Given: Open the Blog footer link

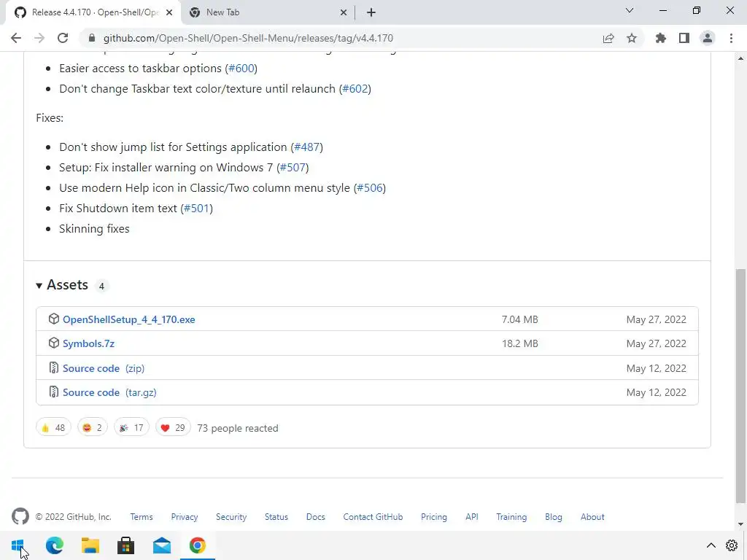Looking at the screenshot, I should [x=554, y=517].
